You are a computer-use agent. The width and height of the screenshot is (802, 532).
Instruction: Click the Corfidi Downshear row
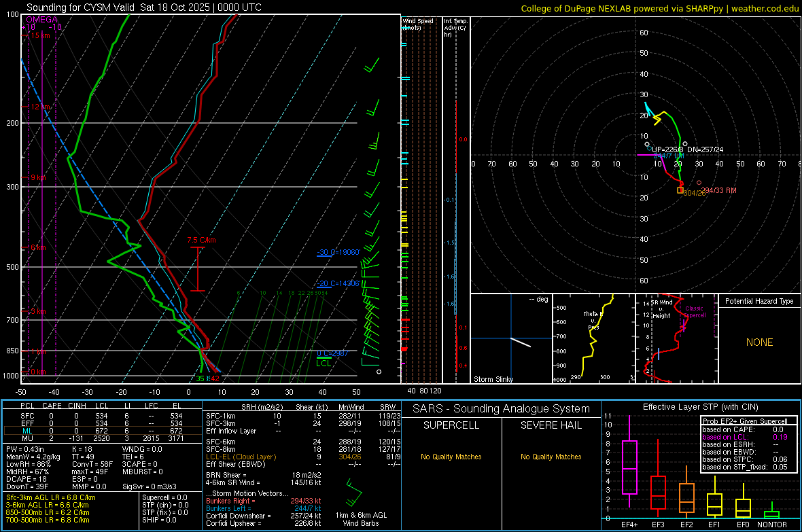click(264, 516)
